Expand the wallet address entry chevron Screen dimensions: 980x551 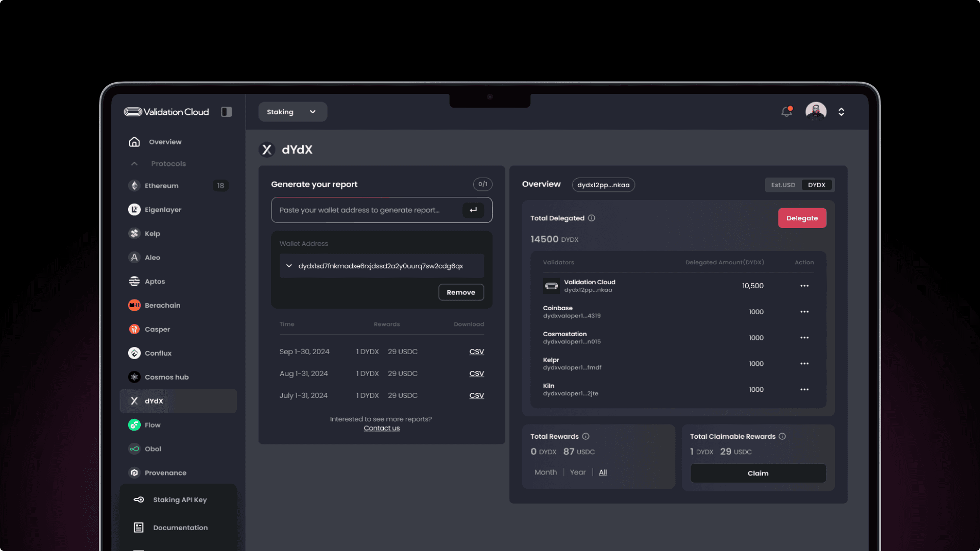289,266
